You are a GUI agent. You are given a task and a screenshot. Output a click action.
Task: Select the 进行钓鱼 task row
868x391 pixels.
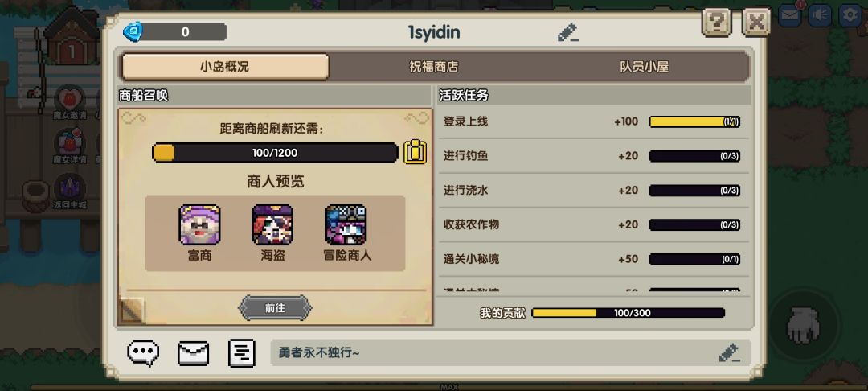click(592, 156)
